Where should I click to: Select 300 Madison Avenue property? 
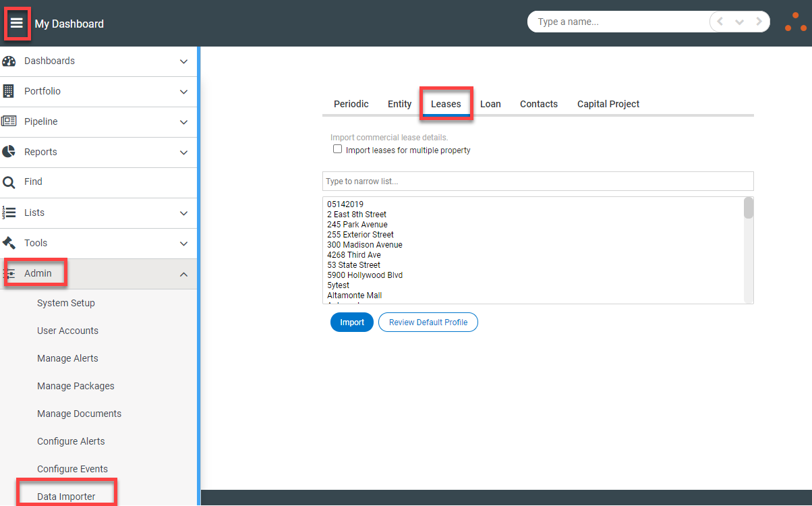click(365, 245)
